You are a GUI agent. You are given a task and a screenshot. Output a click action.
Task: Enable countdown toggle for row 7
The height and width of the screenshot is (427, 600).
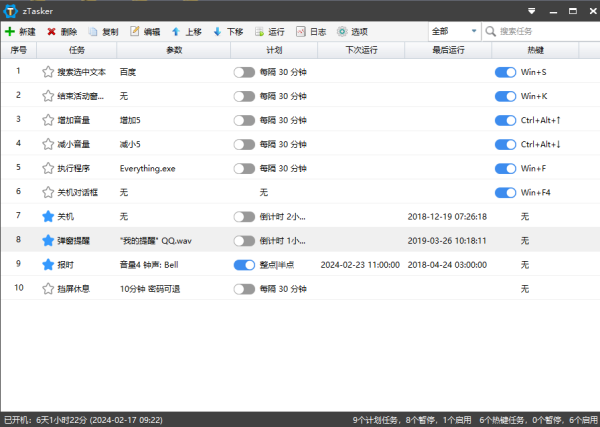click(x=244, y=217)
